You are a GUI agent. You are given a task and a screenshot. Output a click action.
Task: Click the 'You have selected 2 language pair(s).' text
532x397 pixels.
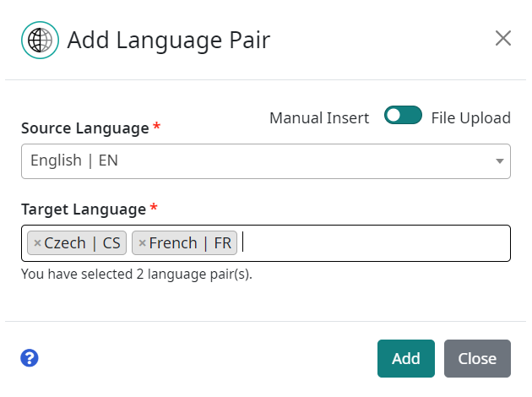(x=137, y=275)
